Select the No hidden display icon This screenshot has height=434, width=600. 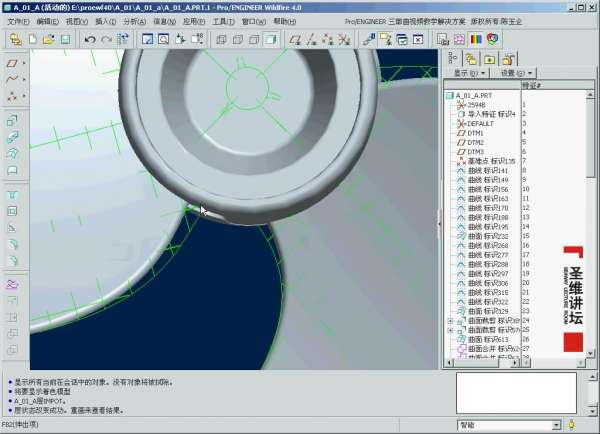click(254, 39)
